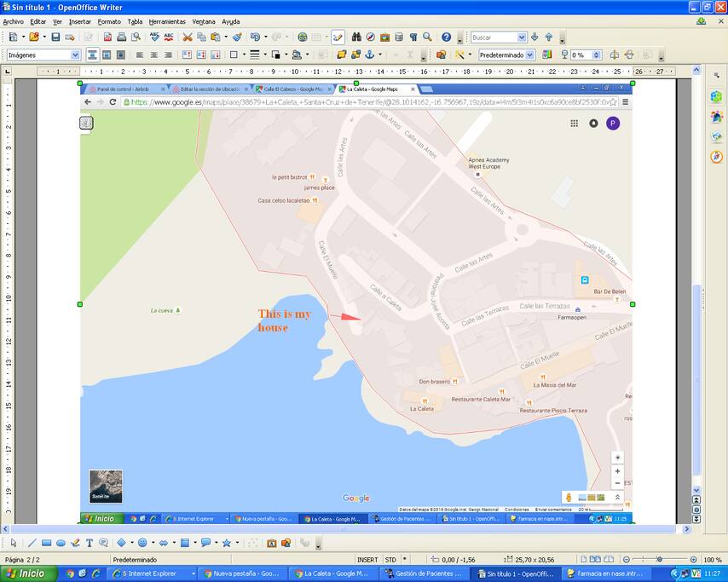
Task: Open Internet Explorer taskbar group
Action: point(151,573)
